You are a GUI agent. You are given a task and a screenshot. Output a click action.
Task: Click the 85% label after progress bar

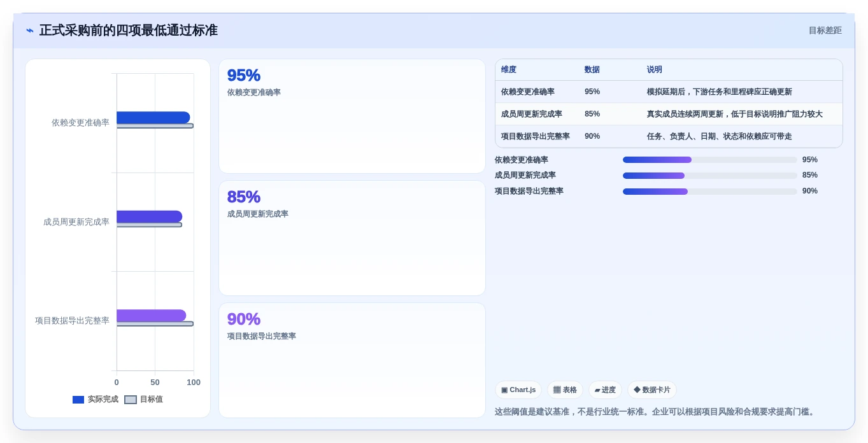tap(810, 175)
